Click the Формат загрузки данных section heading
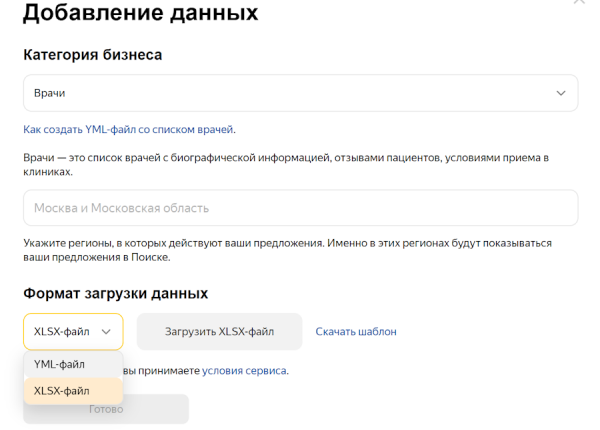600x430 pixels. 115,293
